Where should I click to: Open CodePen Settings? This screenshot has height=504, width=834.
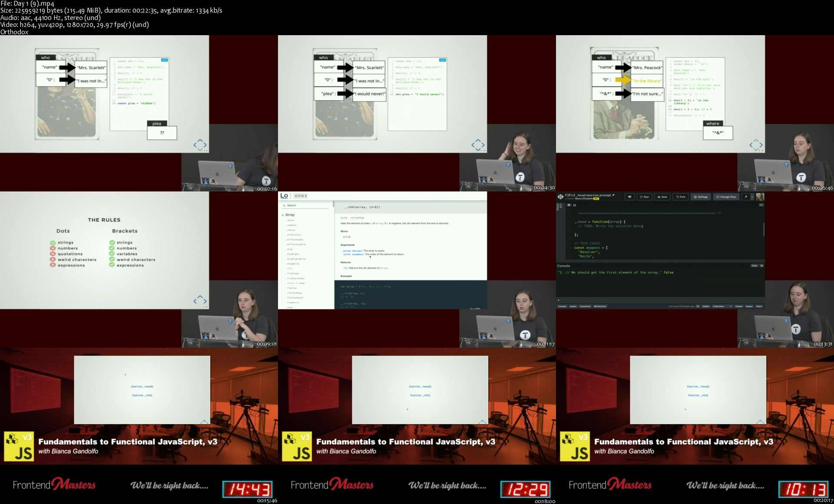pyautogui.click(x=701, y=197)
